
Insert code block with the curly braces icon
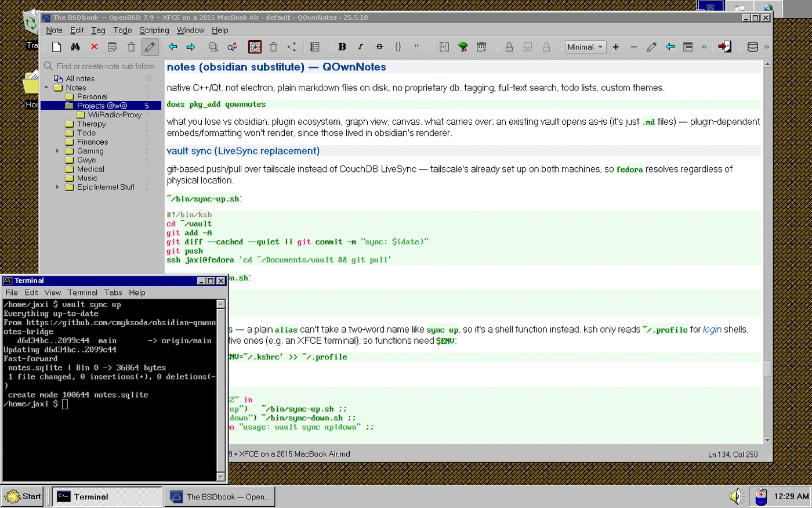click(x=398, y=47)
